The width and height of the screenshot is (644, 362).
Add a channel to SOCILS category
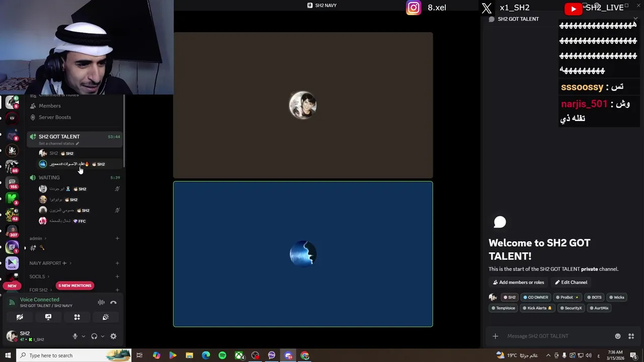[x=117, y=277]
